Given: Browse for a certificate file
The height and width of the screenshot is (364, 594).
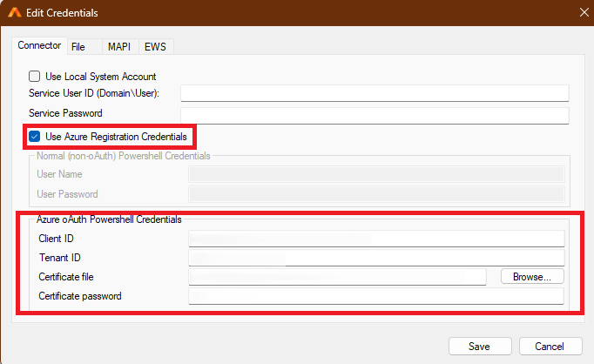Looking at the screenshot, I should tap(532, 277).
